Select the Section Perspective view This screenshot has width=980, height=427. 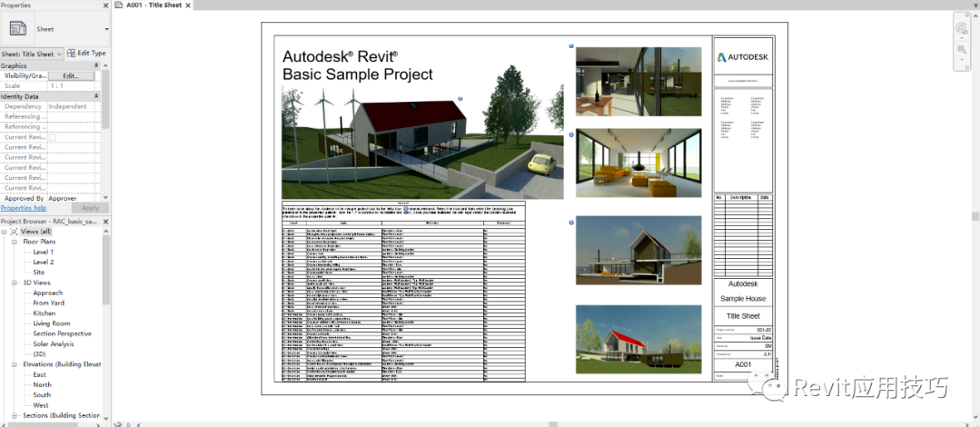pyautogui.click(x=62, y=333)
